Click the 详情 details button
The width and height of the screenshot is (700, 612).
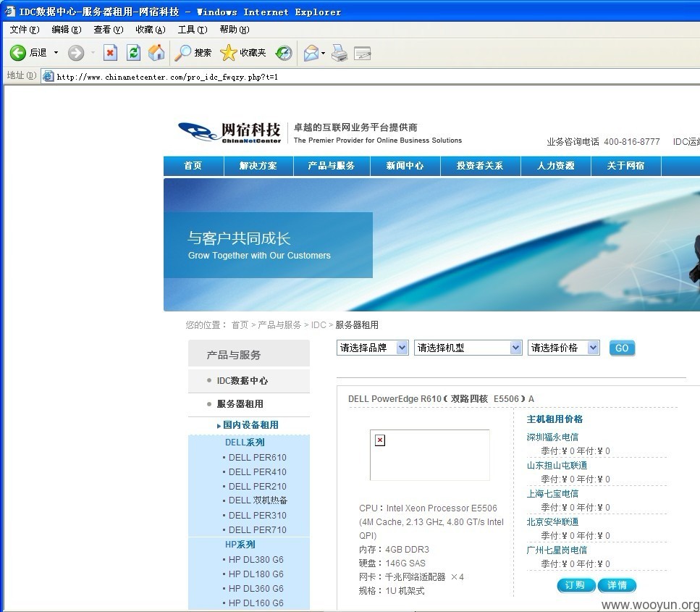tap(617, 585)
